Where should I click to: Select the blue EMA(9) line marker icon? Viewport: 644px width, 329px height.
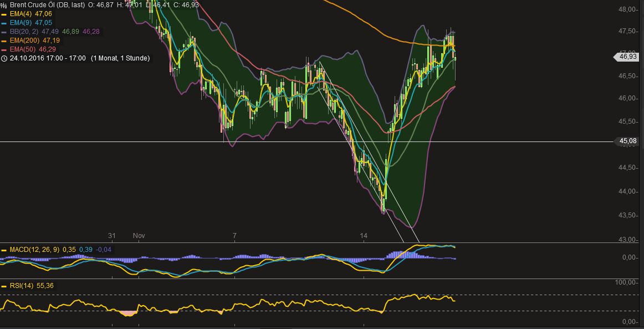pyautogui.click(x=3, y=23)
